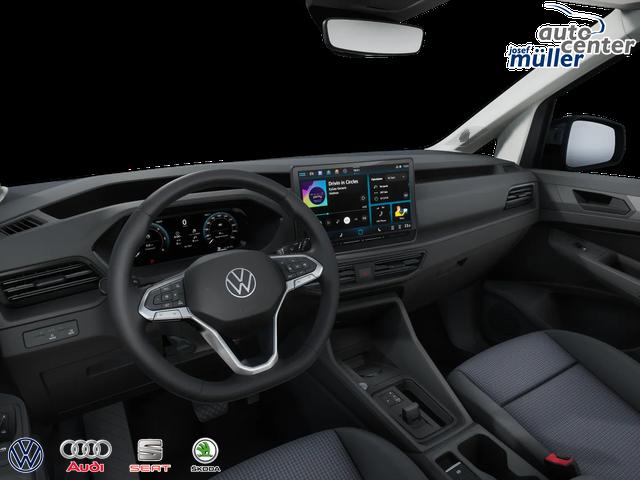Click the Volkswagen logo in the brand row
This screenshot has width=640, height=480.
(x=26, y=455)
